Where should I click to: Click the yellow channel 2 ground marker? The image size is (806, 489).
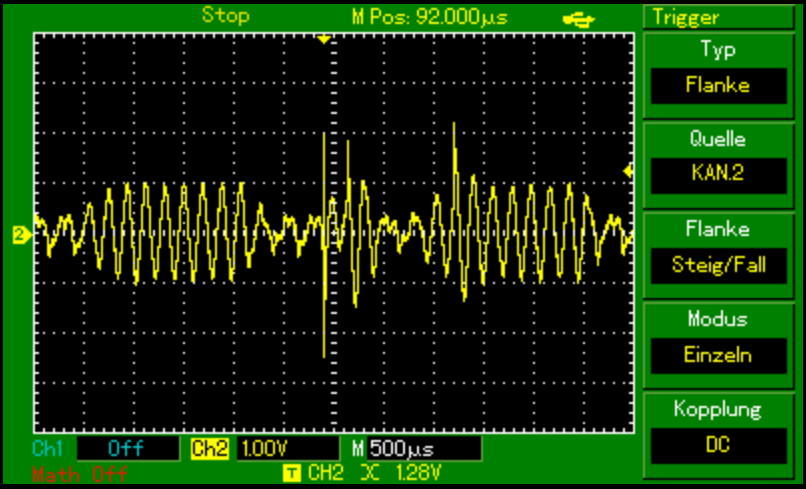pyautogui.click(x=19, y=235)
